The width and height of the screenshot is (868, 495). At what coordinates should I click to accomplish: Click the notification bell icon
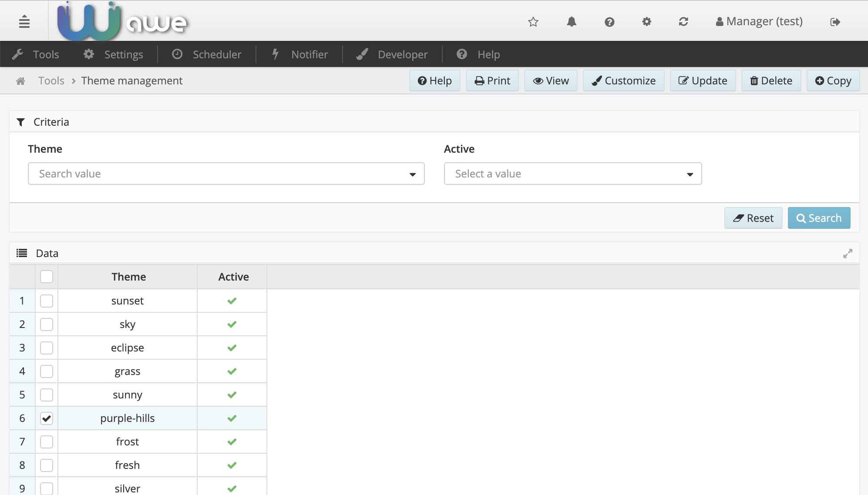click(x=571, y=21)
